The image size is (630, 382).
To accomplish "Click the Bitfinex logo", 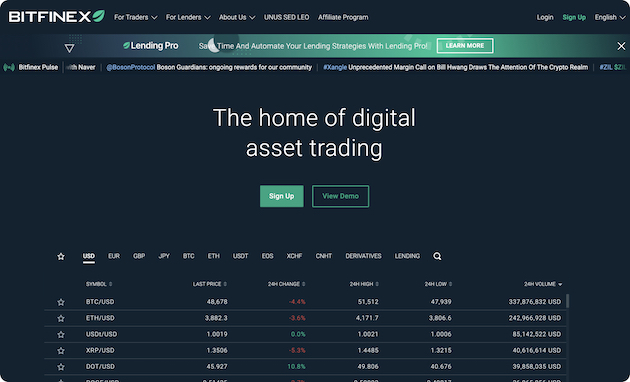I will pos(57,16).
